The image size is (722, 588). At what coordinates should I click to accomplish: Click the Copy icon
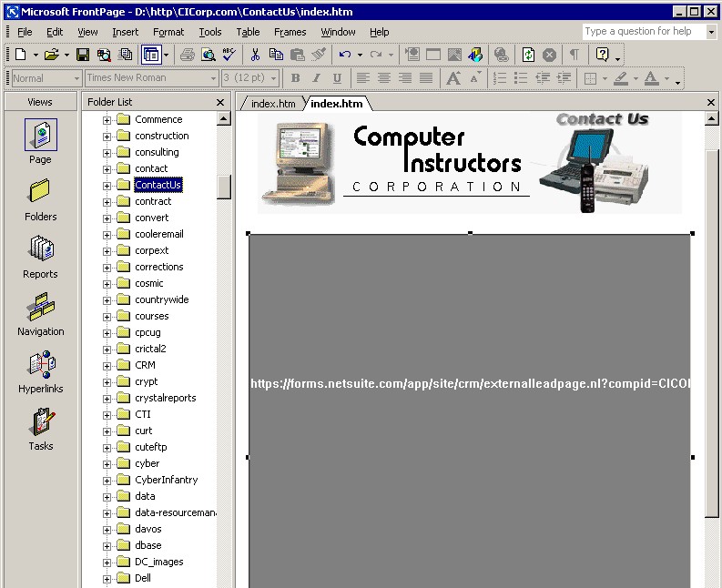click(276, 55)
